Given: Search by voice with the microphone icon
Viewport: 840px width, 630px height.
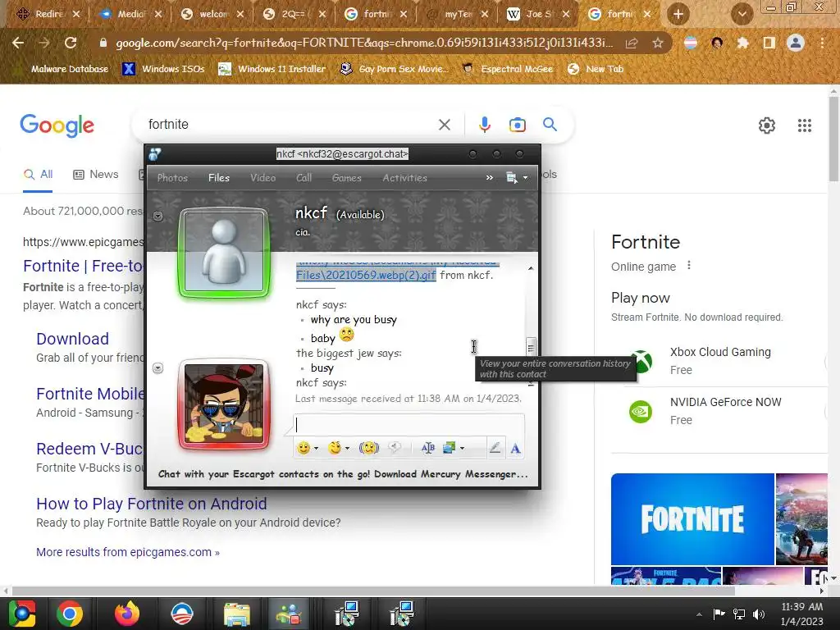Looking at the screenshot, I should (x=484, y=125).
